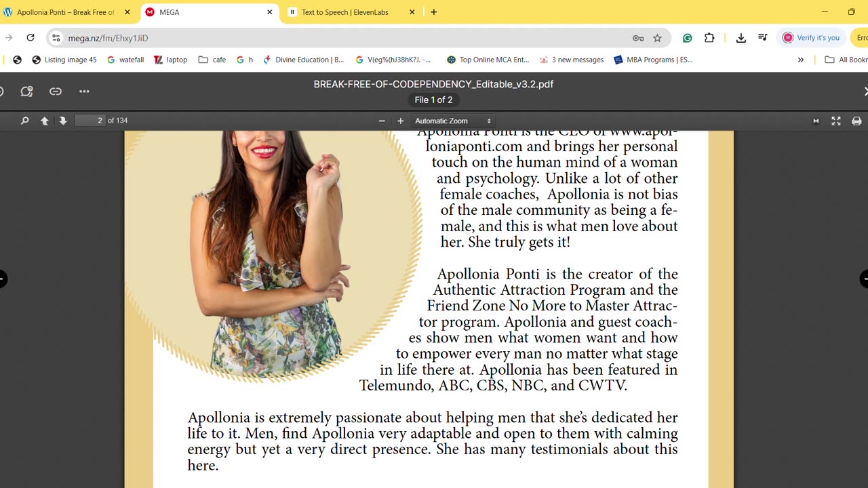The width and height of the screenshot is (868, 488).
Task: Open the Automatic Zoom dropdown
Action: (x=452, y=121)
